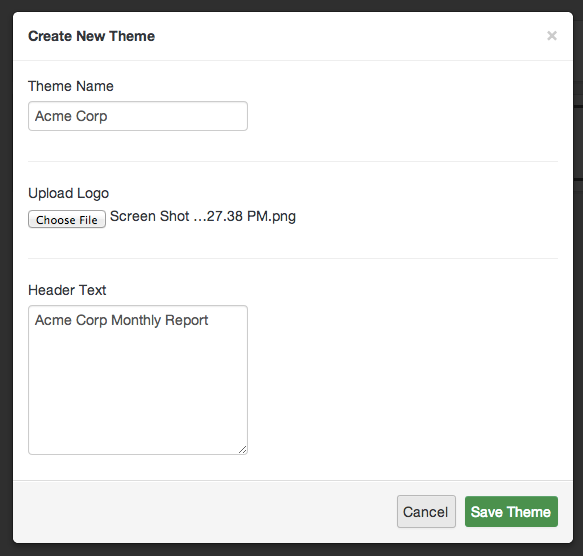Save the theme with Save Theme
Screen dimensions: 583x556
pyautogui.click(x=511, y=511)
